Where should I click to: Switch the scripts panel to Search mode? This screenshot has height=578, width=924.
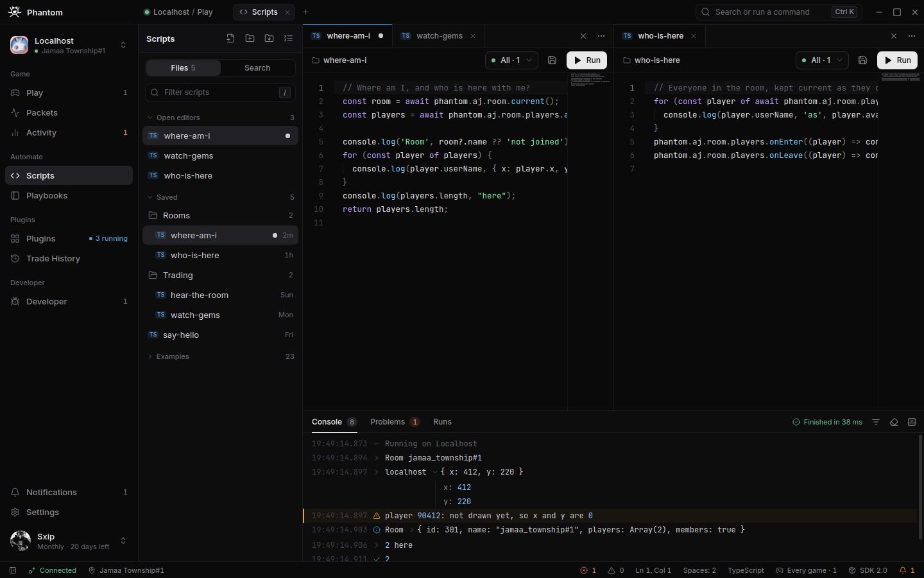(257, 67)
